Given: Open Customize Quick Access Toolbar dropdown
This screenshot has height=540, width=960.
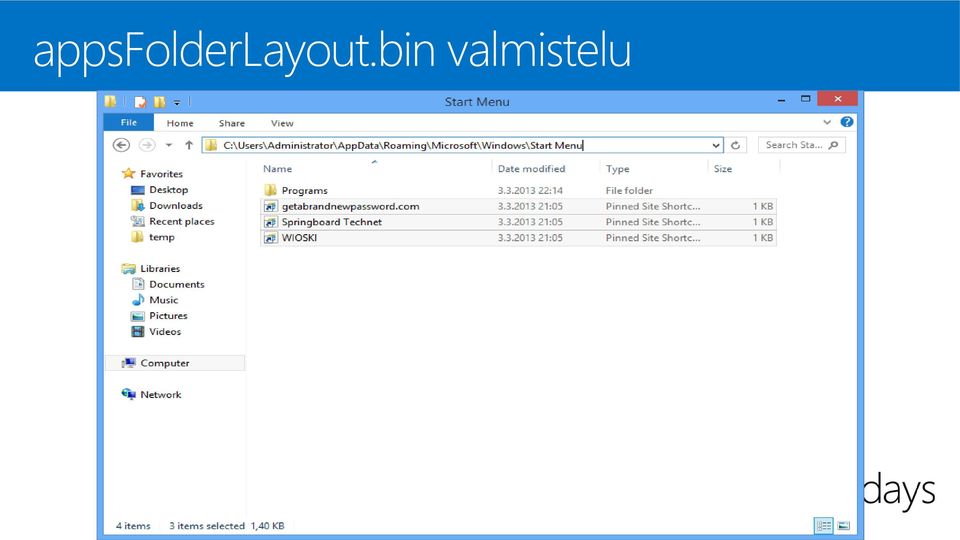Looking at the screenshot, I should [x=177, y=102].
